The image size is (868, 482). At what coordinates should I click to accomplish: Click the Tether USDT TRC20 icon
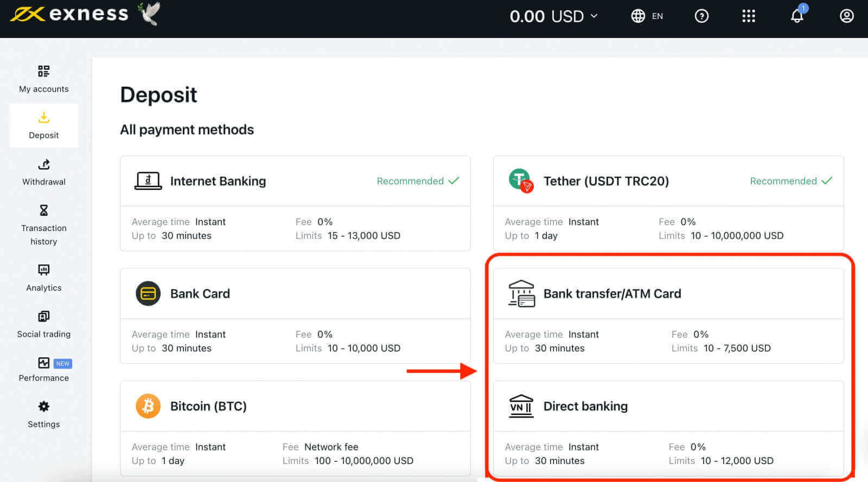click(520, 181)
